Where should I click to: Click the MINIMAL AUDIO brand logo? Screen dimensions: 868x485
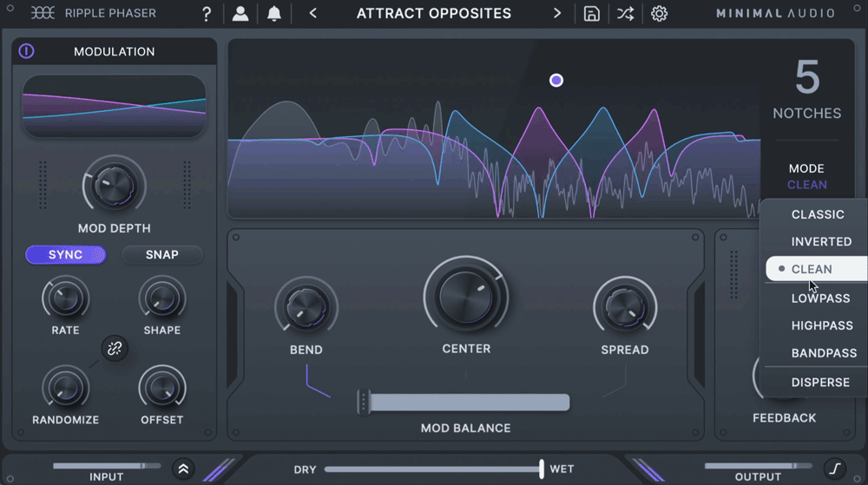pos(775,13)
